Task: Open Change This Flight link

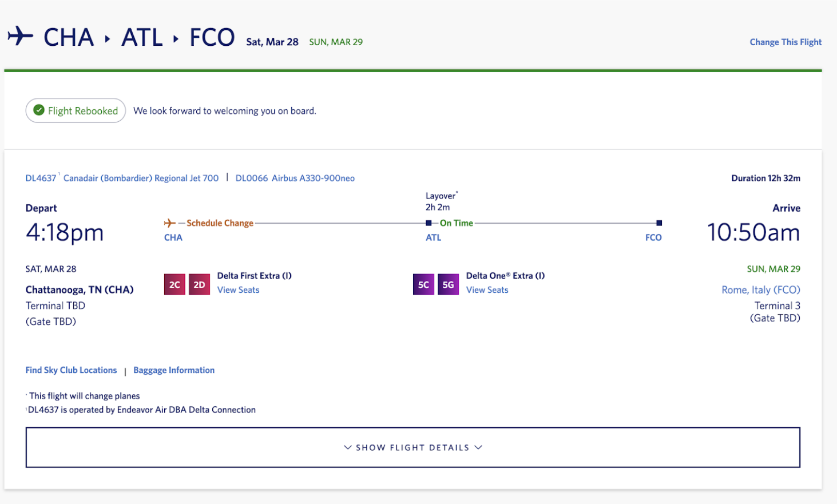Action: click(x=786, y=42)
